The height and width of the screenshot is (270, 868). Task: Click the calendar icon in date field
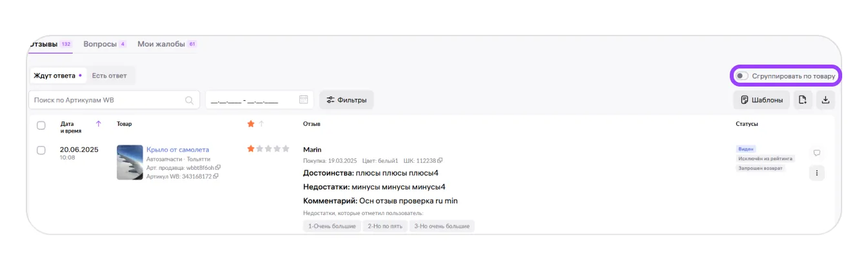pyautogui.click(x=304, y=100)
